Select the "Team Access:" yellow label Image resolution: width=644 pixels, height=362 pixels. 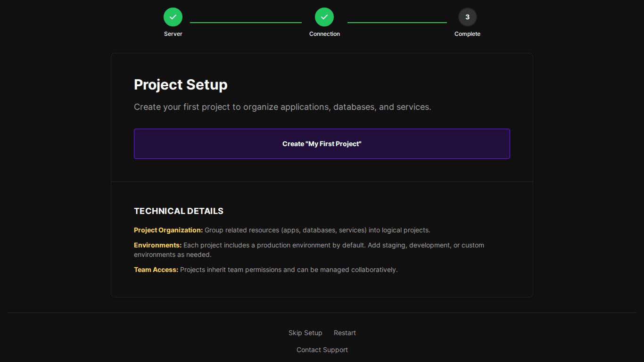click(x=156, y=270)
